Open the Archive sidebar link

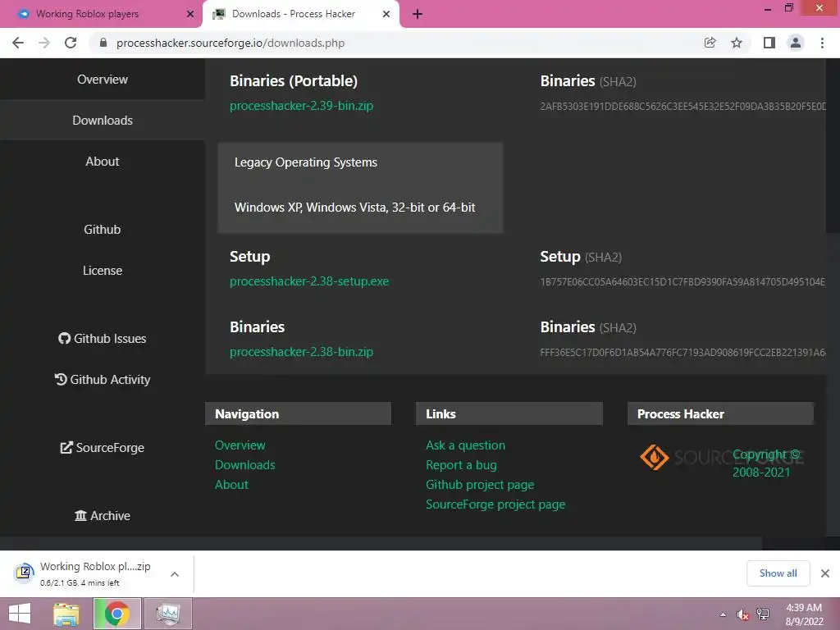[103, 516]
